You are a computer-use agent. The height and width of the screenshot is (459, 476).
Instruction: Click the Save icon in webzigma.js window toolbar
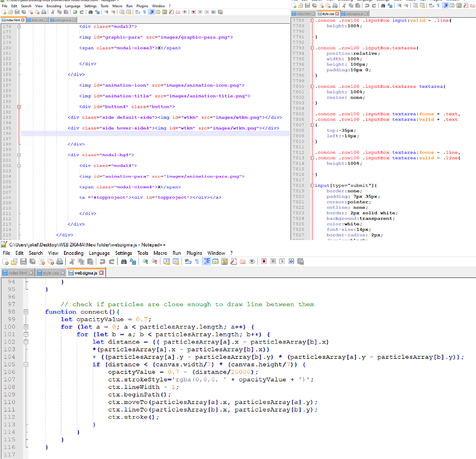click(23, 261)
